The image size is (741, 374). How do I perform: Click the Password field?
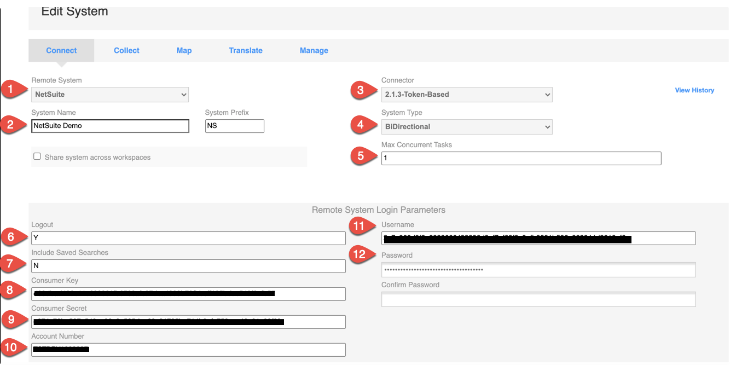[x=538, y=270]
